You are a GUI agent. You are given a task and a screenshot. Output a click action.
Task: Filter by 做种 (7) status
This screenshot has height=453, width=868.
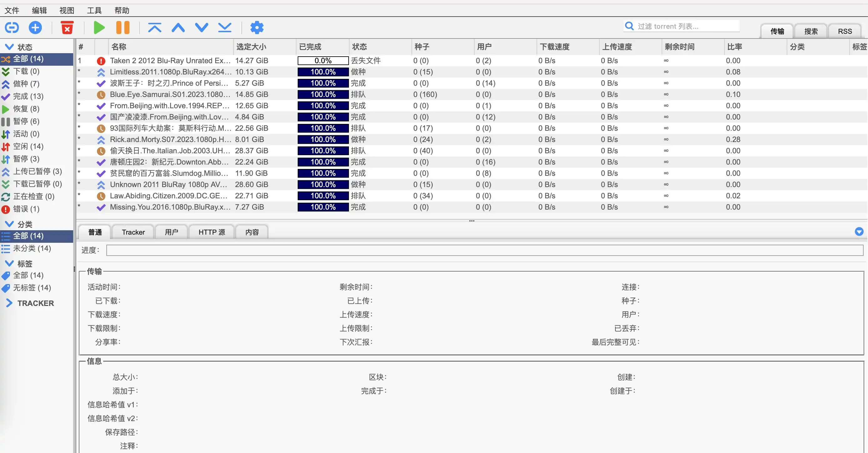tap(26, 84)
